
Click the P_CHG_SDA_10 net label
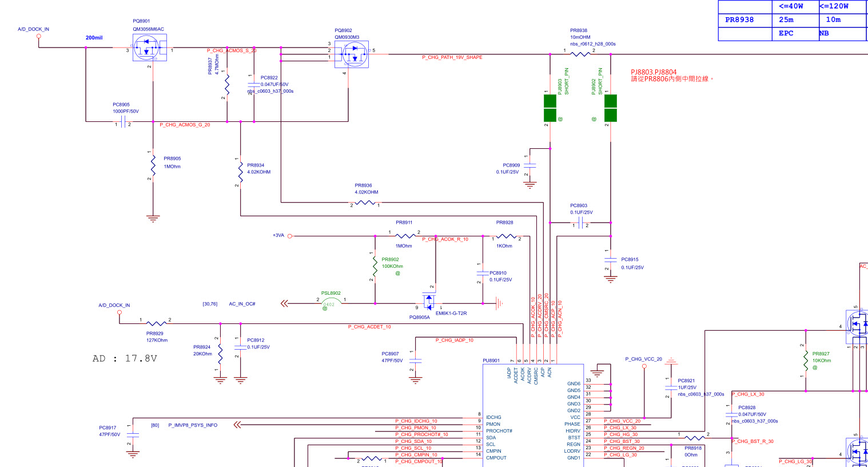click(413, 441)
